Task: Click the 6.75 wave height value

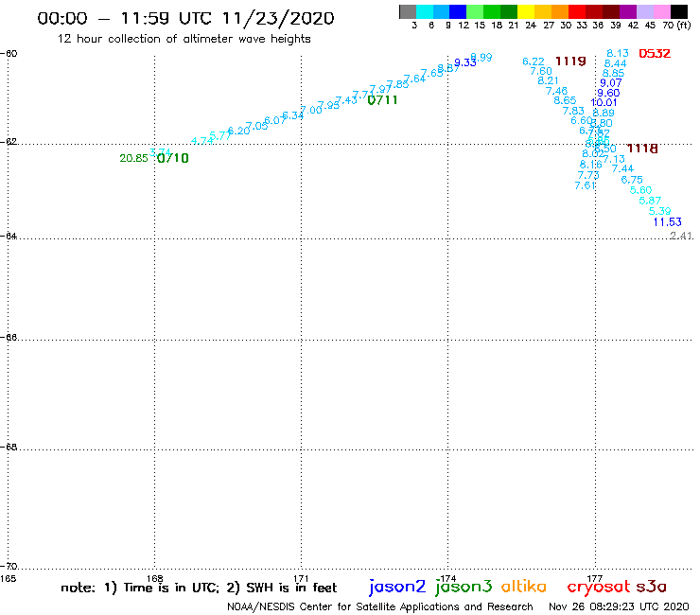Action: click(x=632, y=180)
